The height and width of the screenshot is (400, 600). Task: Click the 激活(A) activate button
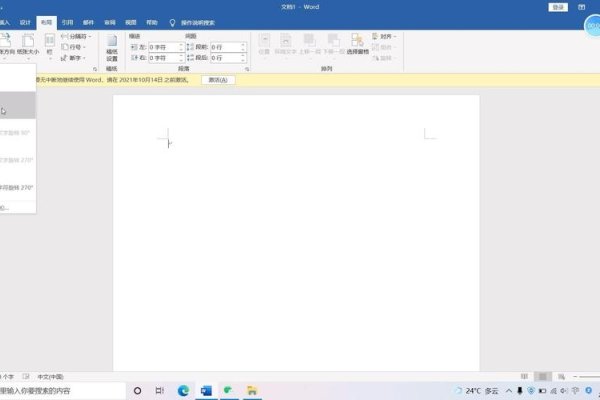(218, 80)
